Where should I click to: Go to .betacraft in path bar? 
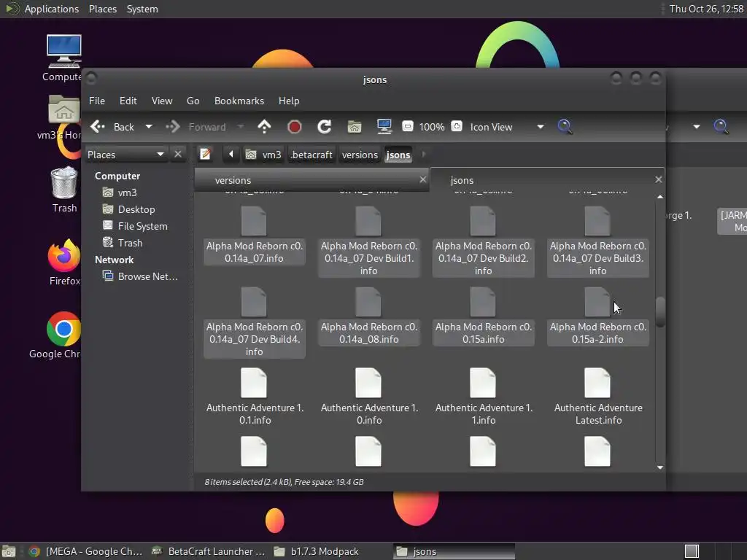click(x=311, y=155)
